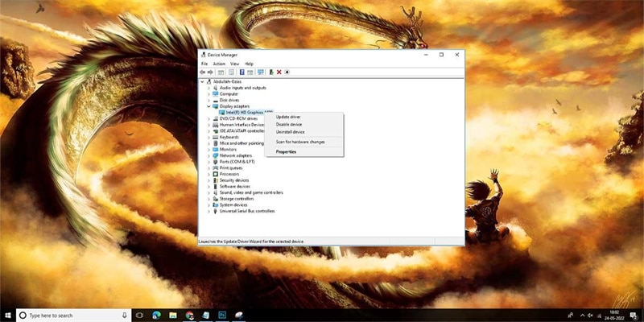Click the Print queues printer icon

coord(215,168)
